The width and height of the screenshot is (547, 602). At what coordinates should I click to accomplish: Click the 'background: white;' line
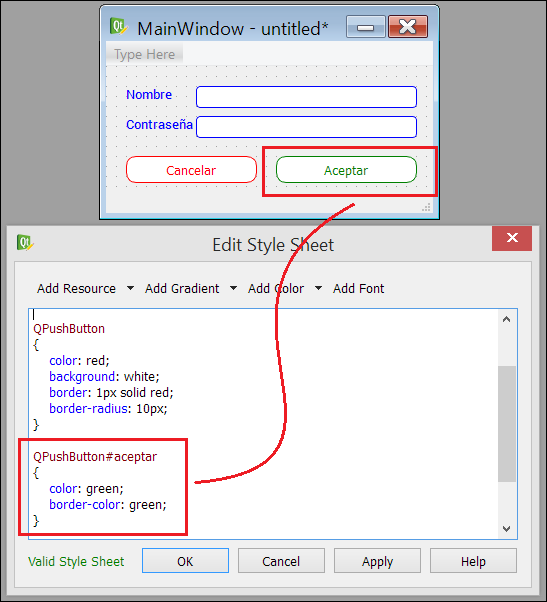pos(104,376)
